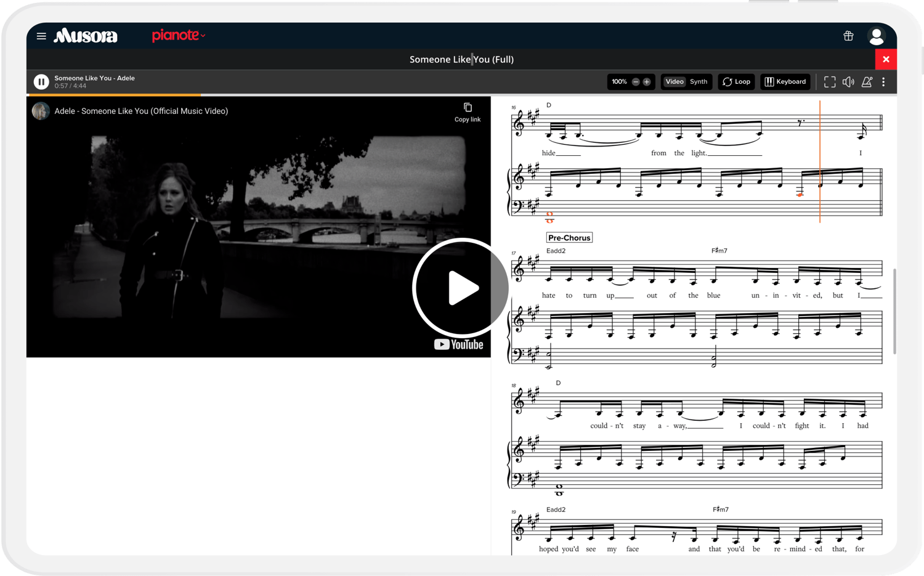Viewport: 924px width, 576px height.
Task: Open the more options menu
Action: [x=883, y=82]
